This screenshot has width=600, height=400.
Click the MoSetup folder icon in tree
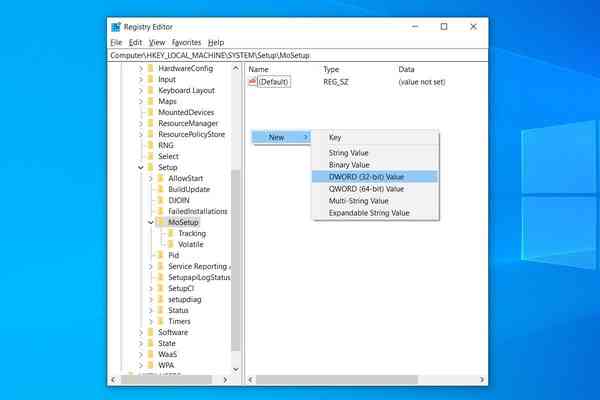pyautogui.click(x=161, y=222)
